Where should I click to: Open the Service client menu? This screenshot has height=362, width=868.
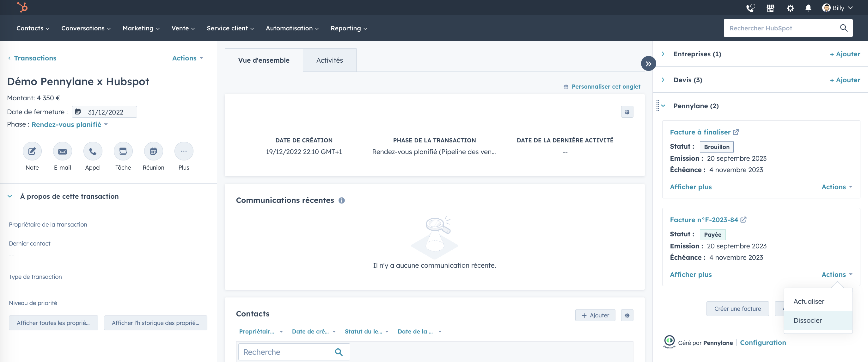(x=230, y=28)
